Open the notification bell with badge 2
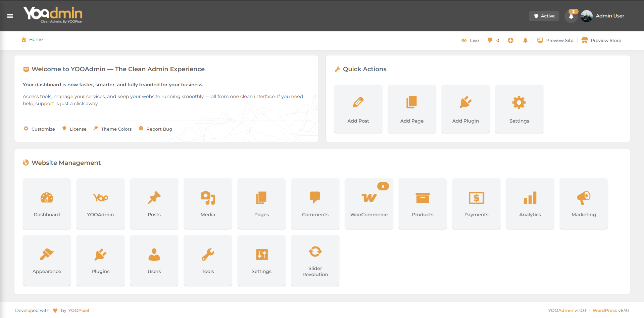This screenshot has width=644, height=318. coord(571,16)
